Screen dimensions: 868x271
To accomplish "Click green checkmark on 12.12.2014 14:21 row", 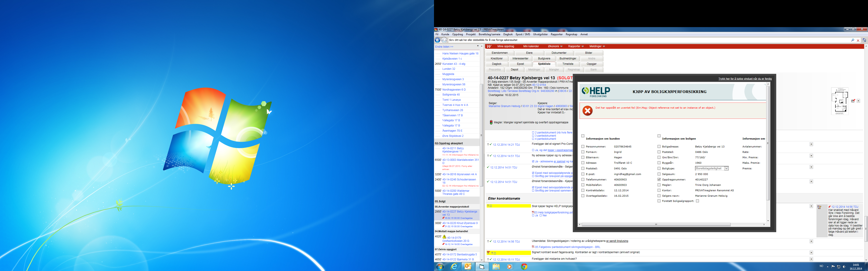I will click(x=491, y=145).
